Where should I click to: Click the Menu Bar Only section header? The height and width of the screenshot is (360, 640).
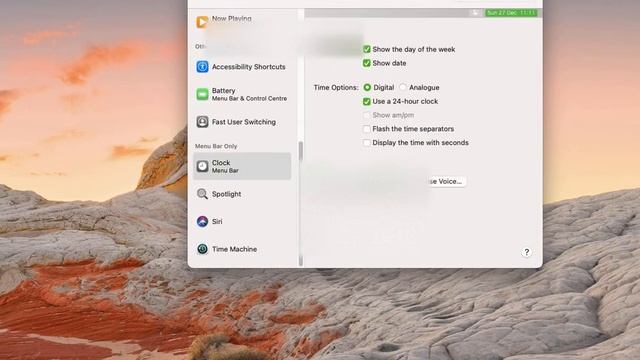[216, 146]
